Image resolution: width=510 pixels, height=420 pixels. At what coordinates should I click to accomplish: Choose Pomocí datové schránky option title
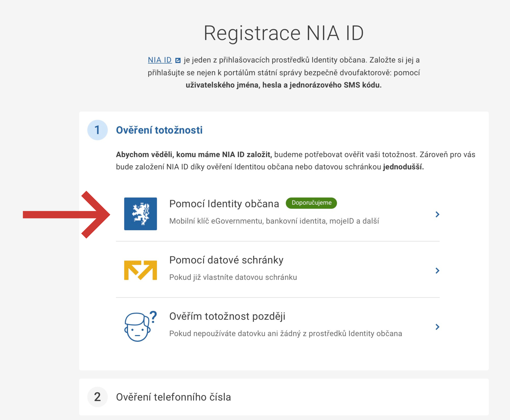(226, 260)
